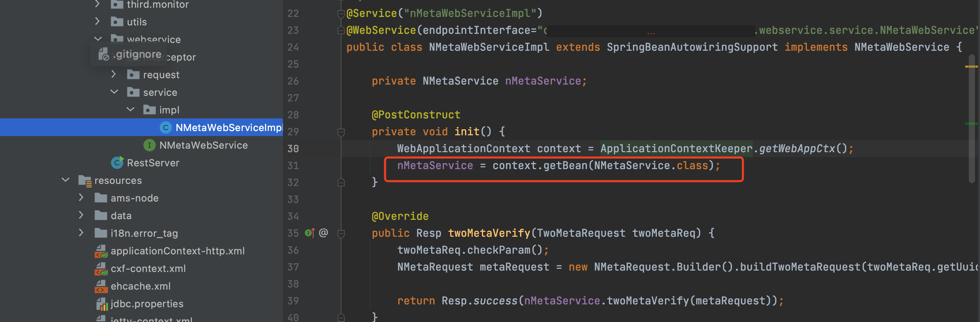Image resolution: width=980 pixels, height=322 pixels.
Task: Open ehcache.xml file
Action: click(141, 286)
